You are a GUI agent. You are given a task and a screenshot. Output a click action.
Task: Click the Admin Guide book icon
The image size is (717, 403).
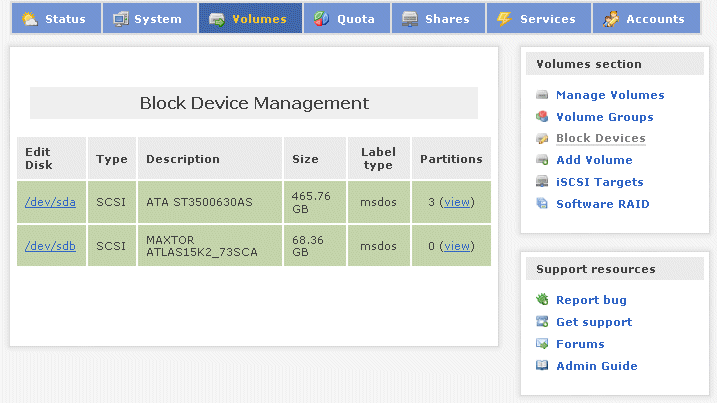[x=542, y=366]
